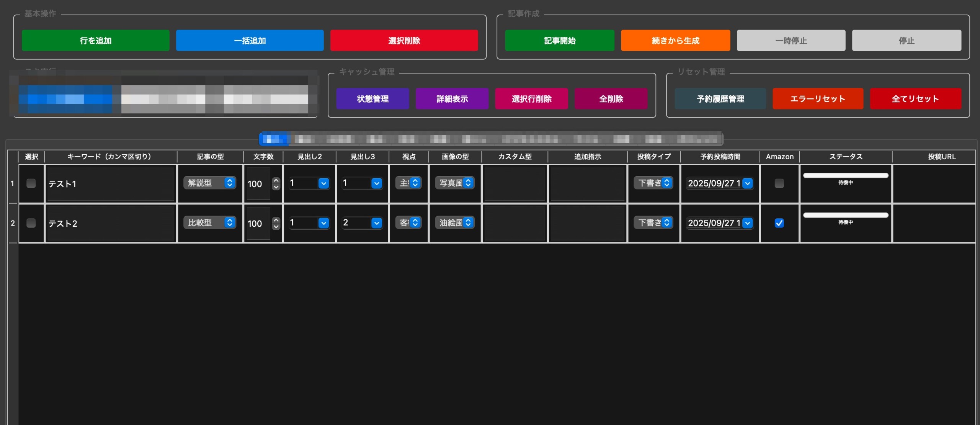
Task: Open 状態管理 in キャッシュ管理
Action: 372,98
